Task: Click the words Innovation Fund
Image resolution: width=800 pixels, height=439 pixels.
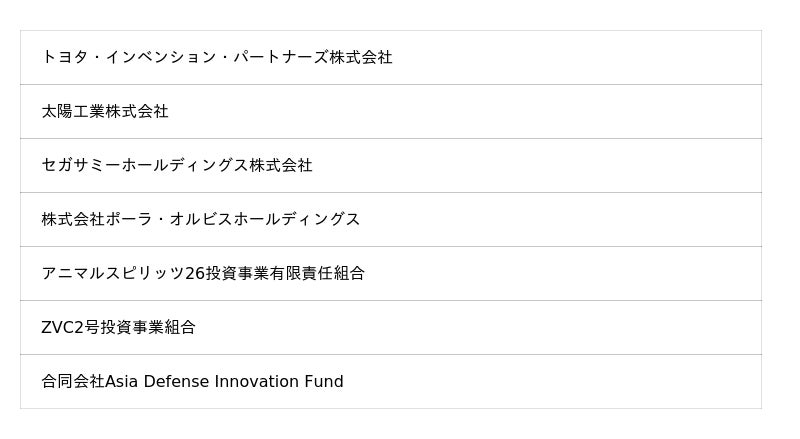Action: tap(279, 381)
